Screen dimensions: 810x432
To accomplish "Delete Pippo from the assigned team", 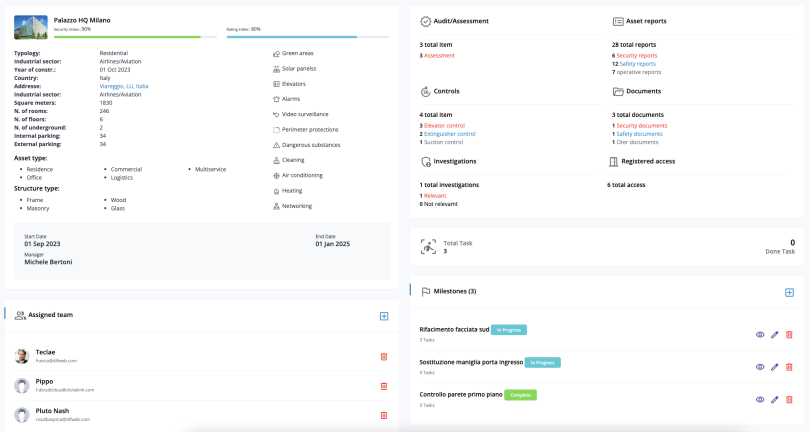I will point(384,386).
